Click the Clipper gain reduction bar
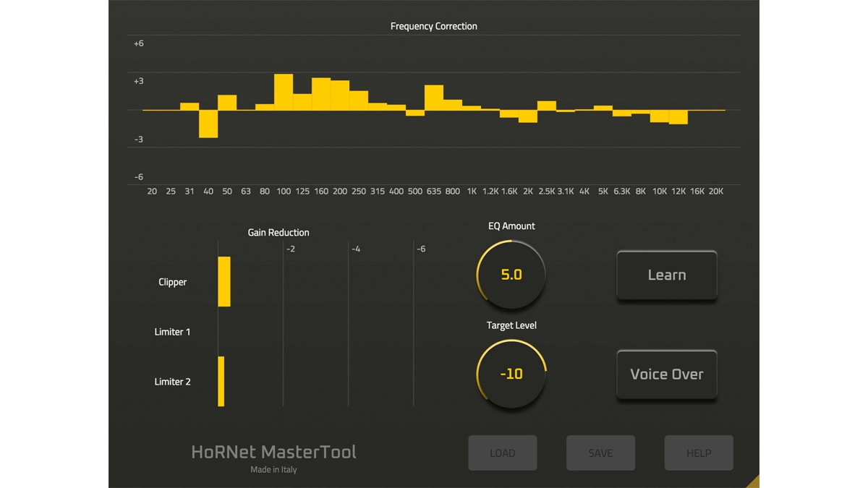Screen dimensions: 868x488 tap(224, 281)
